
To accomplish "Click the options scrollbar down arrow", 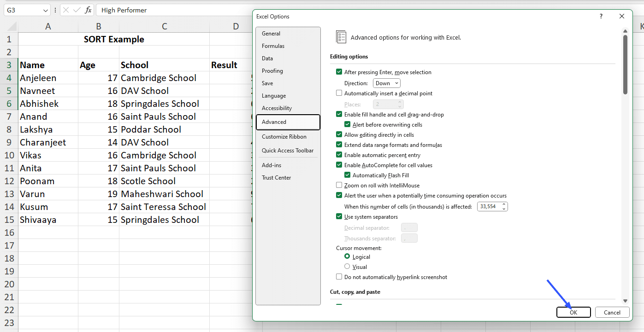I will coord(625,301).
